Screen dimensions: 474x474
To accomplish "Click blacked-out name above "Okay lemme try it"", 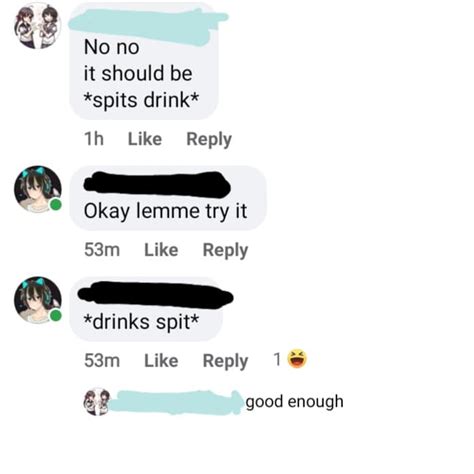I will pos(157,184).
